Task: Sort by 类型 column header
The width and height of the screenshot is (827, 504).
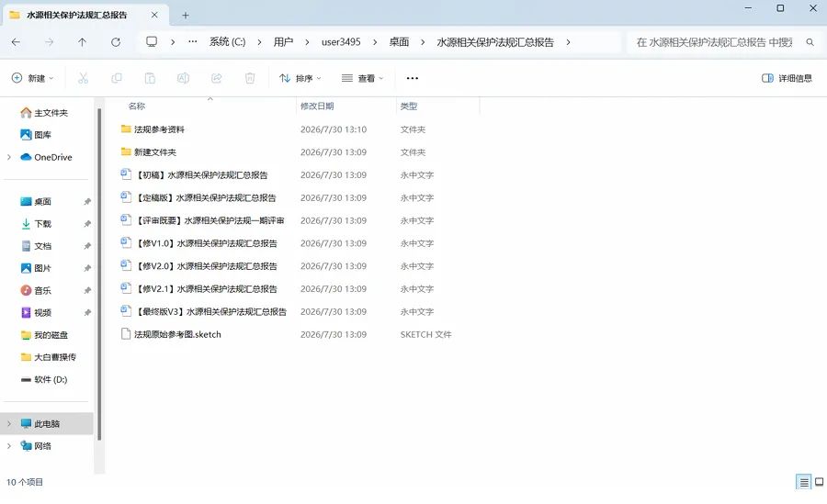Action: click(409, 106)
